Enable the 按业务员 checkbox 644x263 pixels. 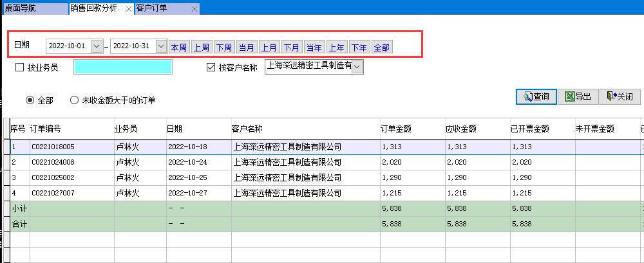click(x=19, y=68)
